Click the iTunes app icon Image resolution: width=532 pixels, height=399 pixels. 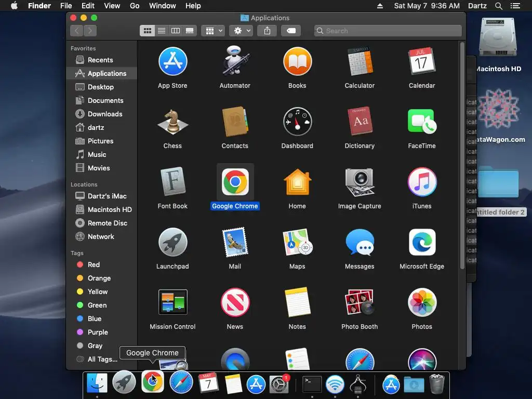(x=422, y=182)
